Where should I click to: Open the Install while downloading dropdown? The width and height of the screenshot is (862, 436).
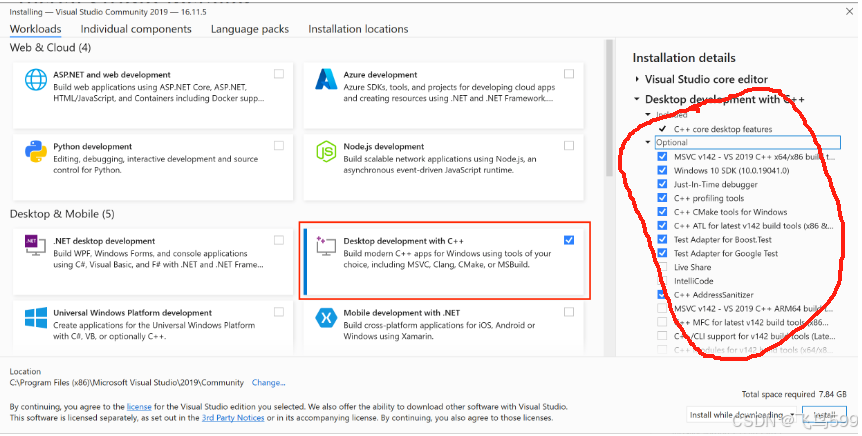click(742, 415)
